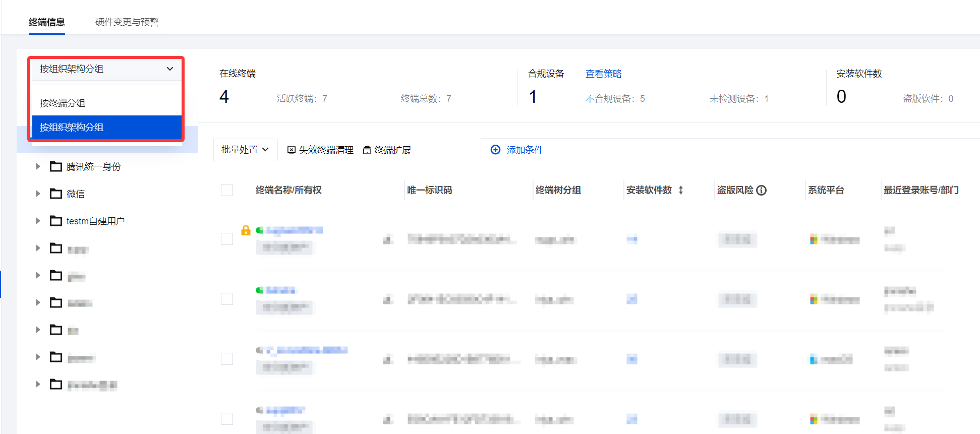Click the 失效终端清理 icon

(292, 150)
